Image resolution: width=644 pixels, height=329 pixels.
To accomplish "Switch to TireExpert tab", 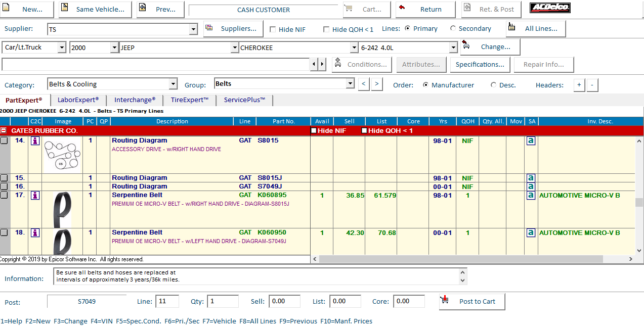I will point(189,100).
